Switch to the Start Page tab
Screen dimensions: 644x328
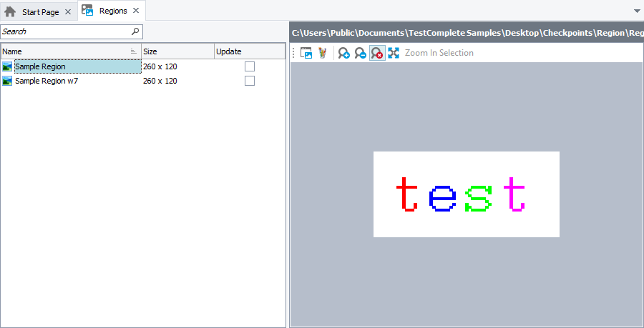(x=40, y=11)
